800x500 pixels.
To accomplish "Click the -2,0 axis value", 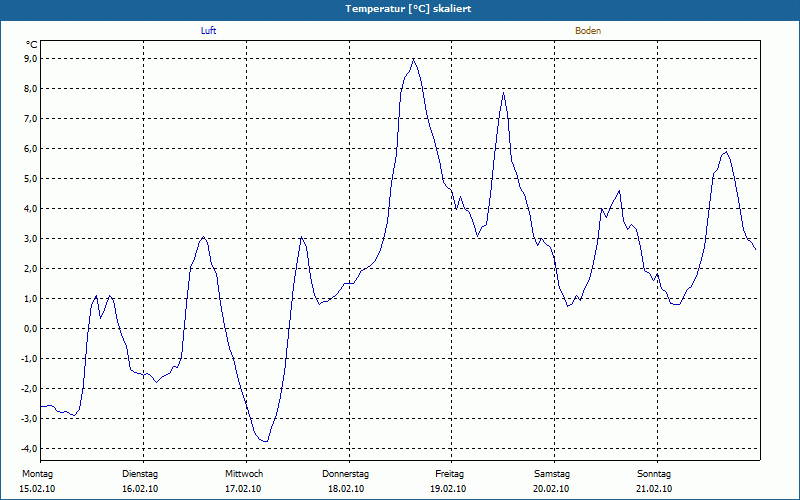I will click(30, 389).
